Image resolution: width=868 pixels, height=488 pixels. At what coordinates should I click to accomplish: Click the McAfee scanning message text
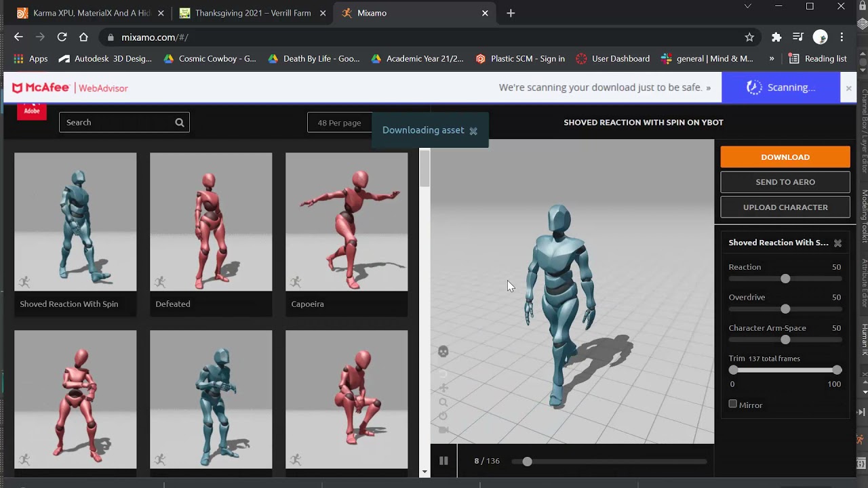(x=605, y=88)
